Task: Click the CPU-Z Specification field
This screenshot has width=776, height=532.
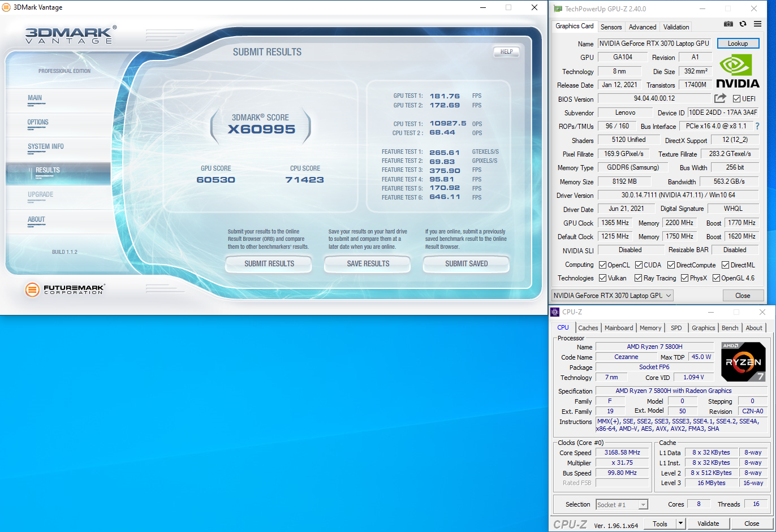Action: 682,391
